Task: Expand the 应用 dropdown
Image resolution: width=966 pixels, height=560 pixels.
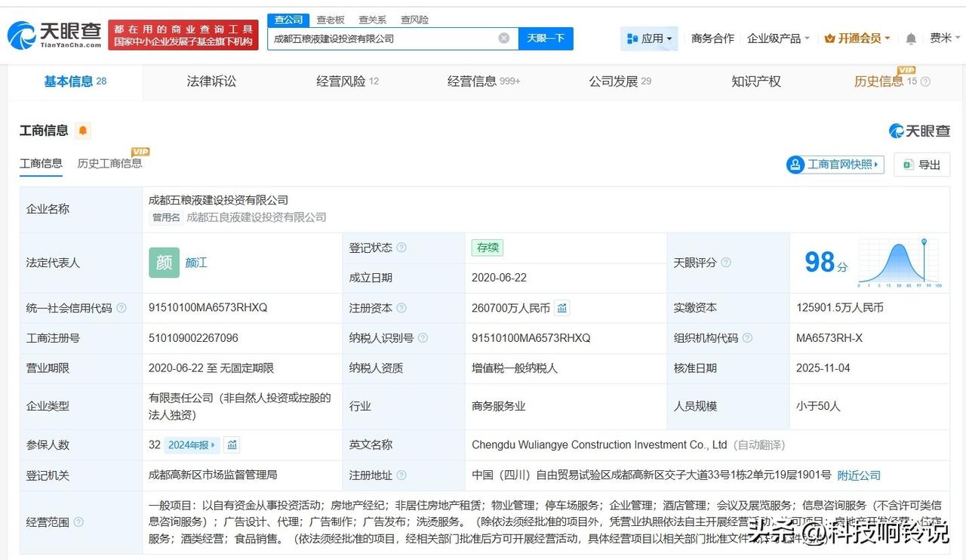Action: coord(649,38)
